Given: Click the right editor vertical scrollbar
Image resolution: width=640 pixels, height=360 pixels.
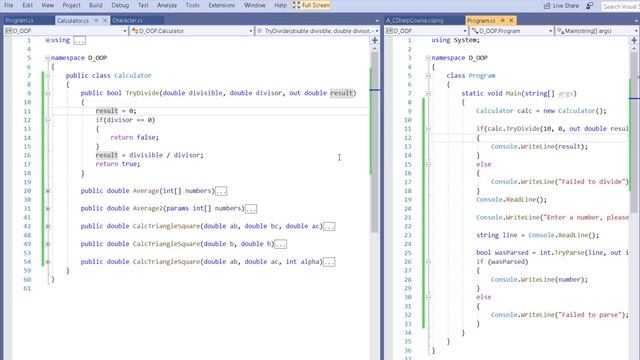Looking at the screenshot, I should tap(634, 131).
